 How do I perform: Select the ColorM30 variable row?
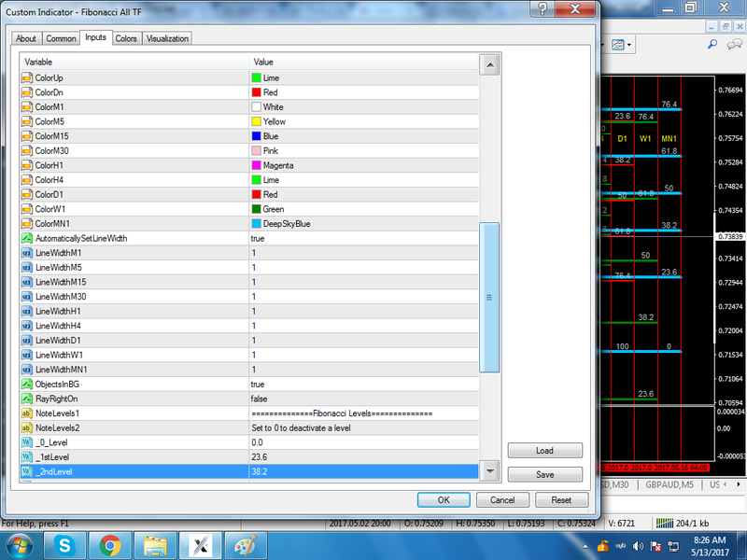(x=249, y=151)
